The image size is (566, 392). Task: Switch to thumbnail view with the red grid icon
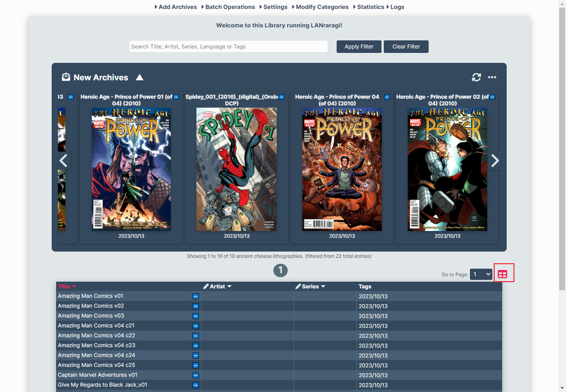coord(503,274)
